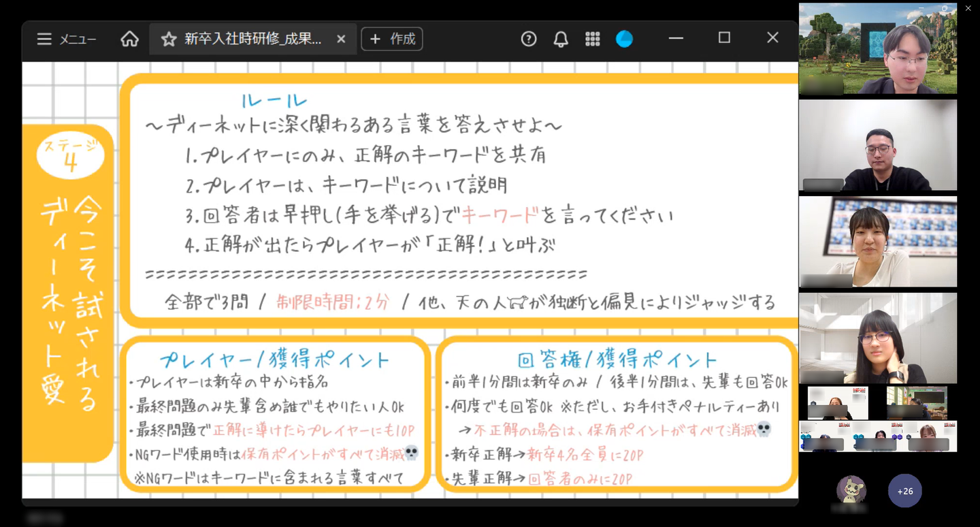
Task: Click the cartoon avatar participant icon
Action: point(851,490)
